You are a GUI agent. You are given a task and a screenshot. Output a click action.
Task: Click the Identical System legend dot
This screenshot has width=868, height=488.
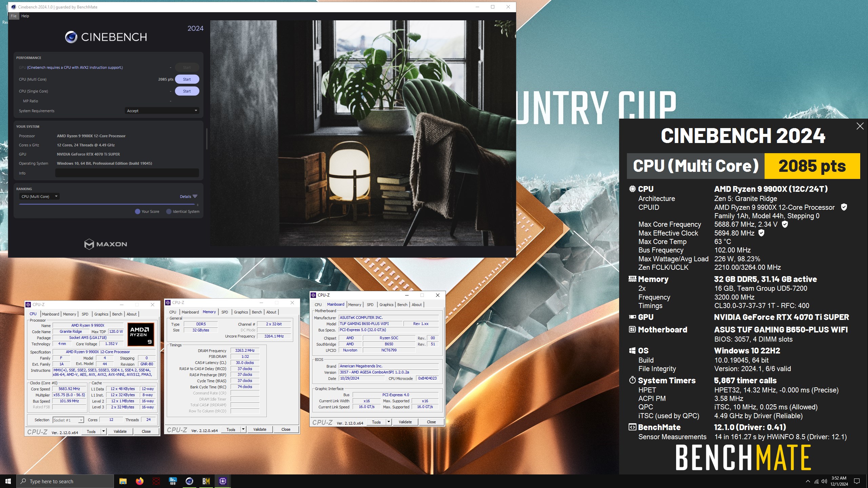tap(169, 211)
